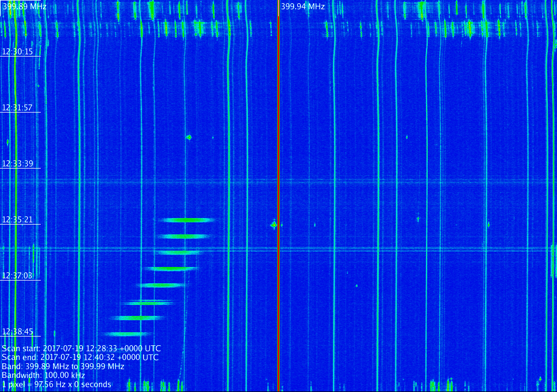Pick the 12:33:39 time marker
Viewport: 557px width, 392px height.
coord(17,164)
